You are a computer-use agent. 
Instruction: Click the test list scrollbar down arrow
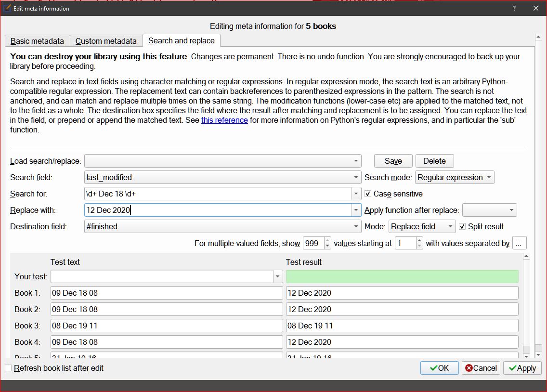click(526, 356)
